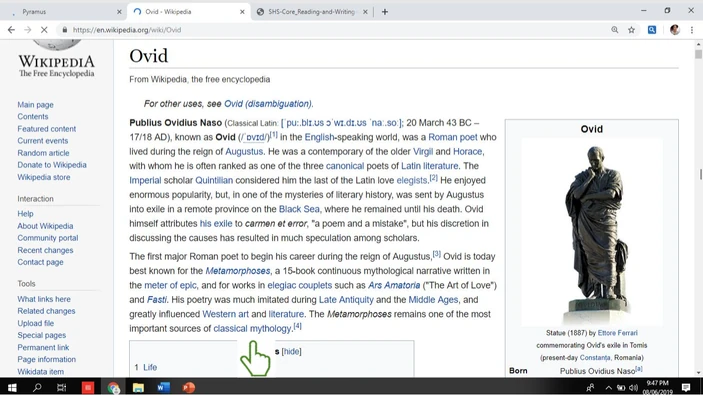
Task: Switch to the Pyramus tab
Action: (63, 12)
